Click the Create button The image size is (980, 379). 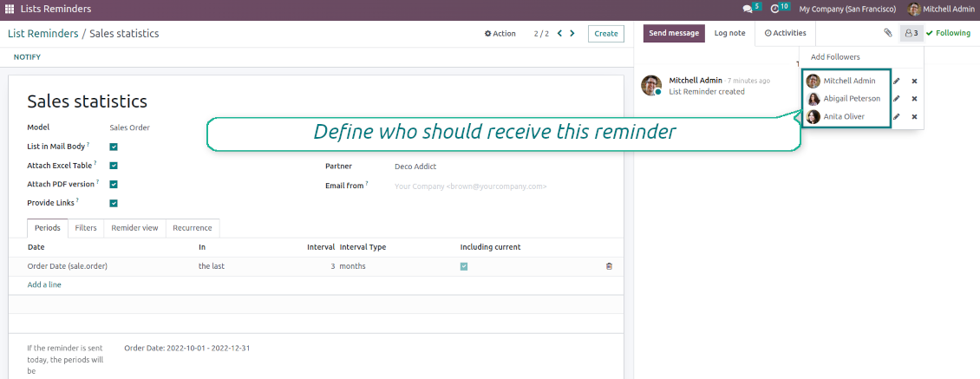605,34
